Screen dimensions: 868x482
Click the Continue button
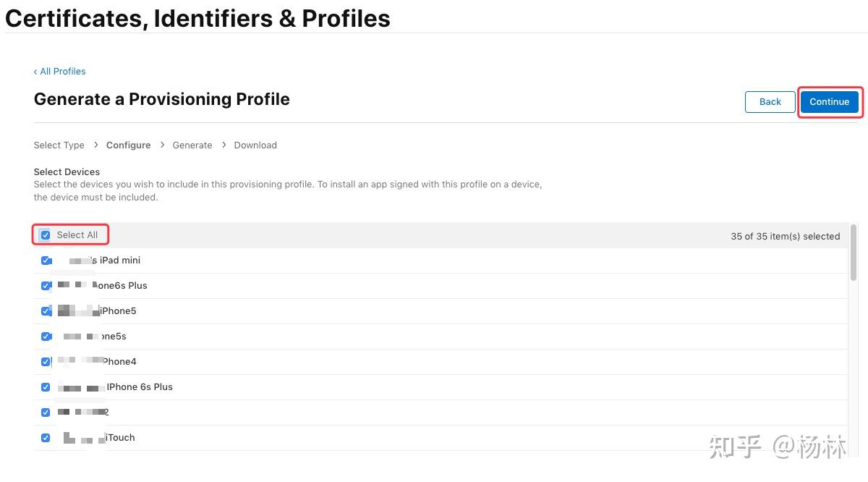[829, 102]
